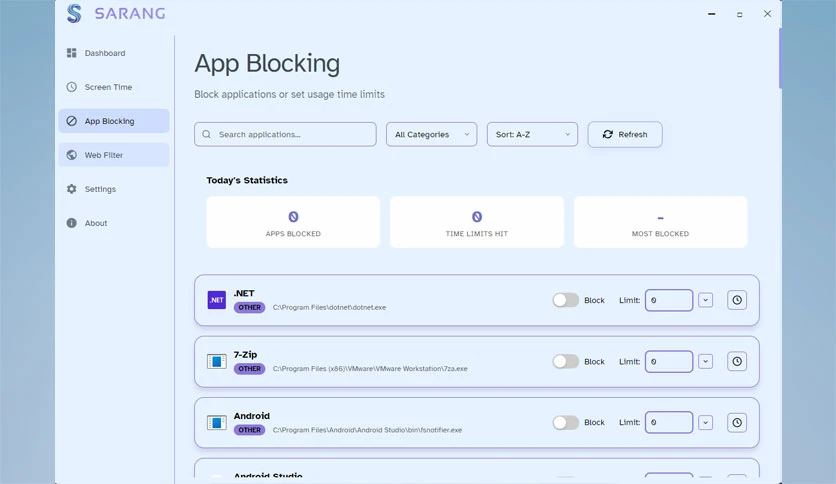Click the OTHER tag on 7-Zip row
The height and width of the screenshot is (484, 836).
coord(250,369)
